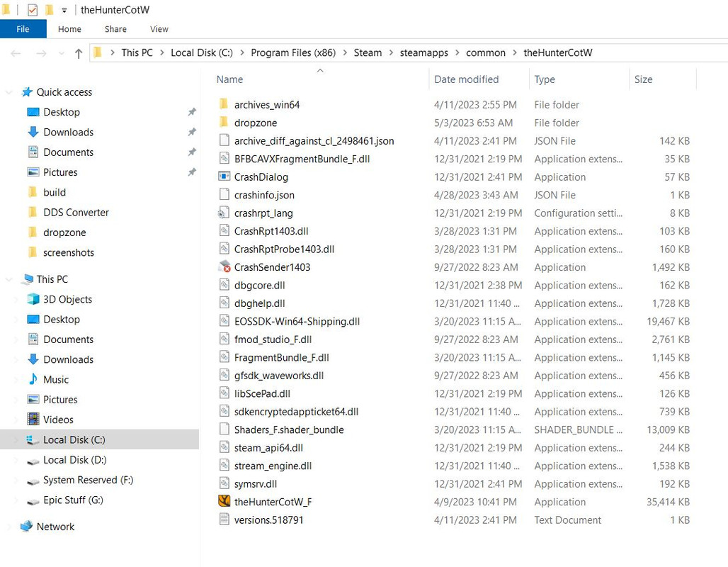Switch to the Share ribbon tab
Image resolution: width=728 pixels, height=567 pixels.
115,29
